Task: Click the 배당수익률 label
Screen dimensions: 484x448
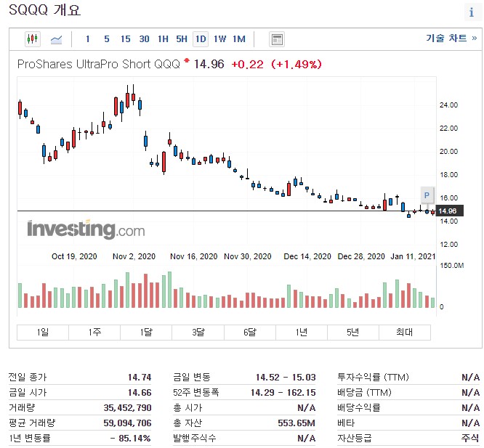Action: click(x=359, y=407)
